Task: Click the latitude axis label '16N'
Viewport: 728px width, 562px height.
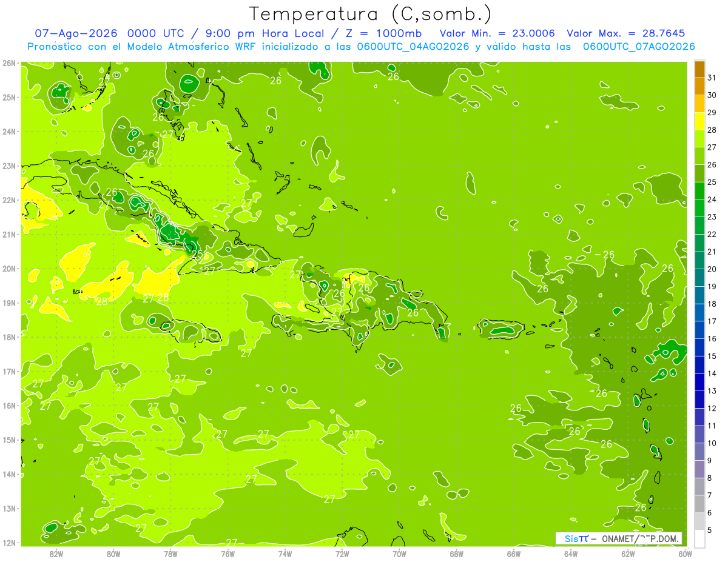Action: [9, 406]
